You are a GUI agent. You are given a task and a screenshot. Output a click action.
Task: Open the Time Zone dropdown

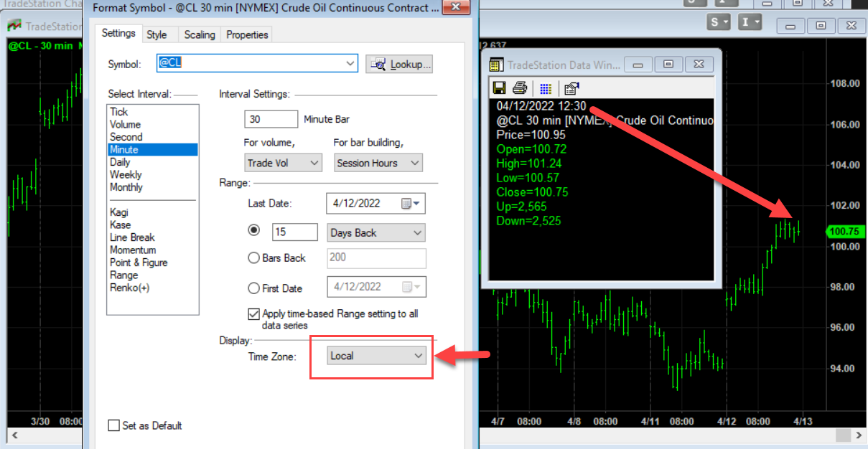tap(375, 356)
